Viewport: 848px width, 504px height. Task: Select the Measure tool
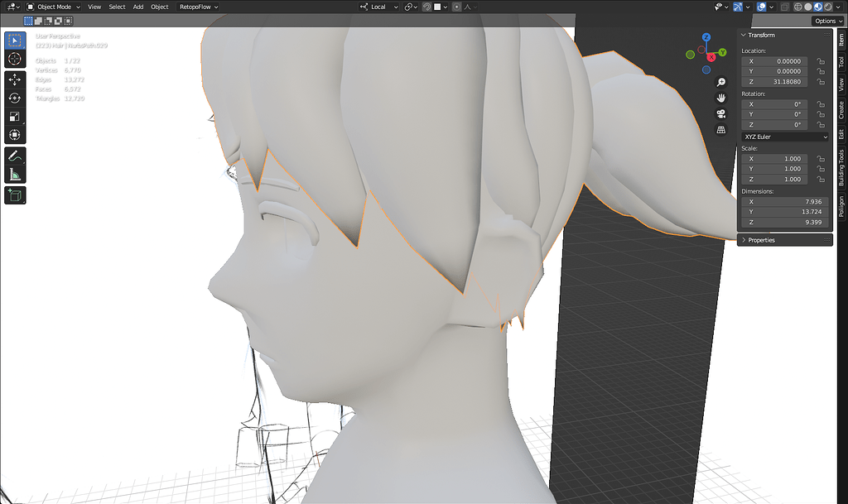point(15,175)
